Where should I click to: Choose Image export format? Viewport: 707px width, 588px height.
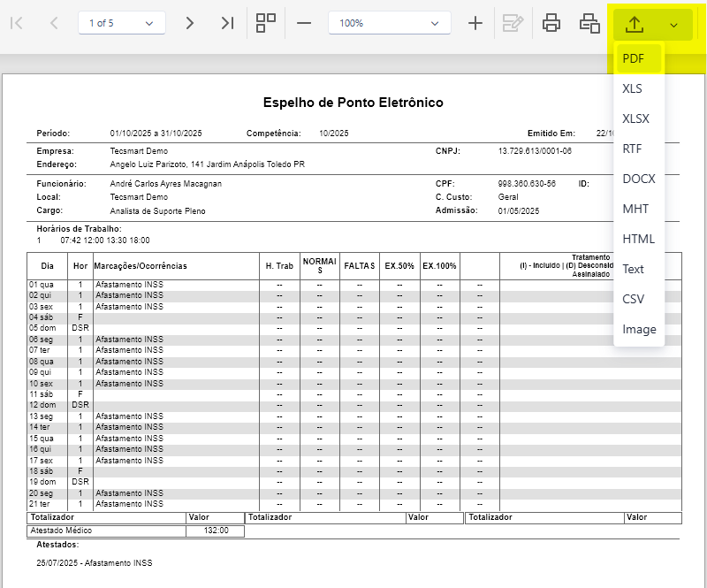[x=639, y=330]
